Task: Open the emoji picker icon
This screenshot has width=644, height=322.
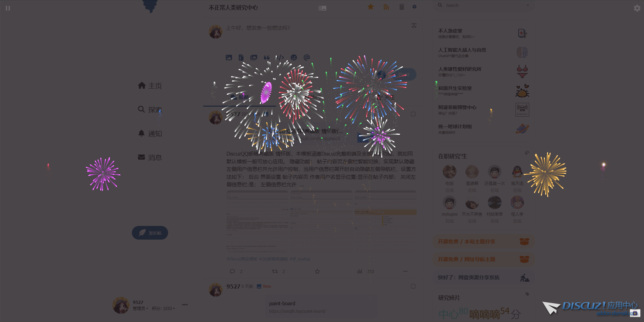Action: (294, 57)
